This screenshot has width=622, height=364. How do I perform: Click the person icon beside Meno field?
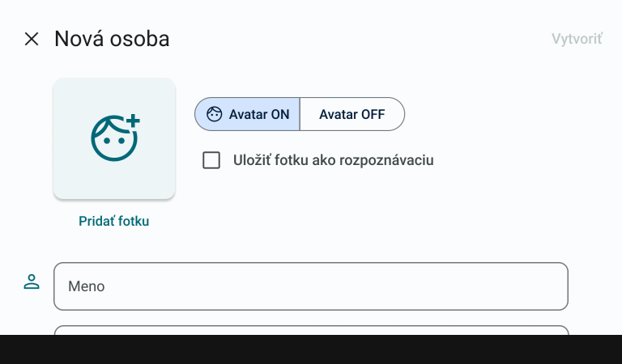(32, 282)
